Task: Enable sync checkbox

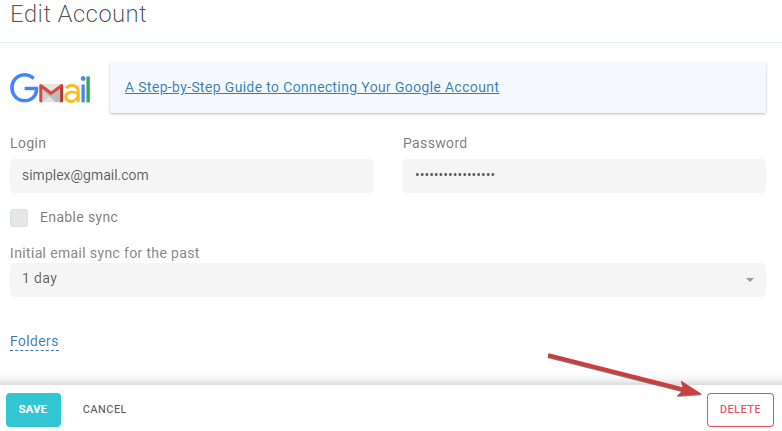Action: coord(19,217)
